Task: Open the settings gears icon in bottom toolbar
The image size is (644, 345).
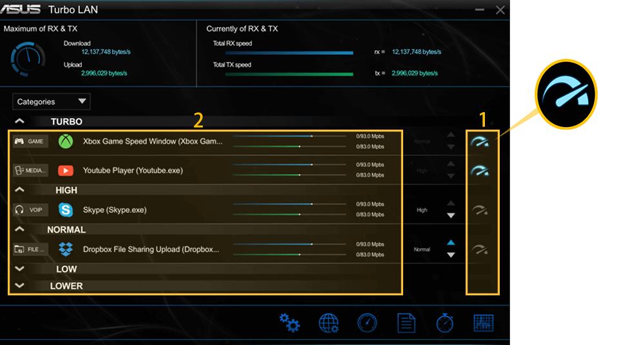Action: point(290,323)
